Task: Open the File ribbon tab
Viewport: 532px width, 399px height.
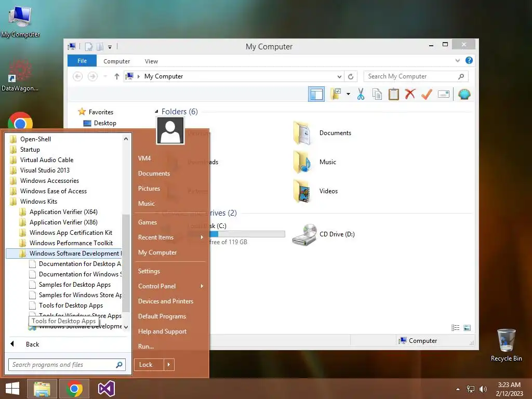Action: tap(82, 61)
